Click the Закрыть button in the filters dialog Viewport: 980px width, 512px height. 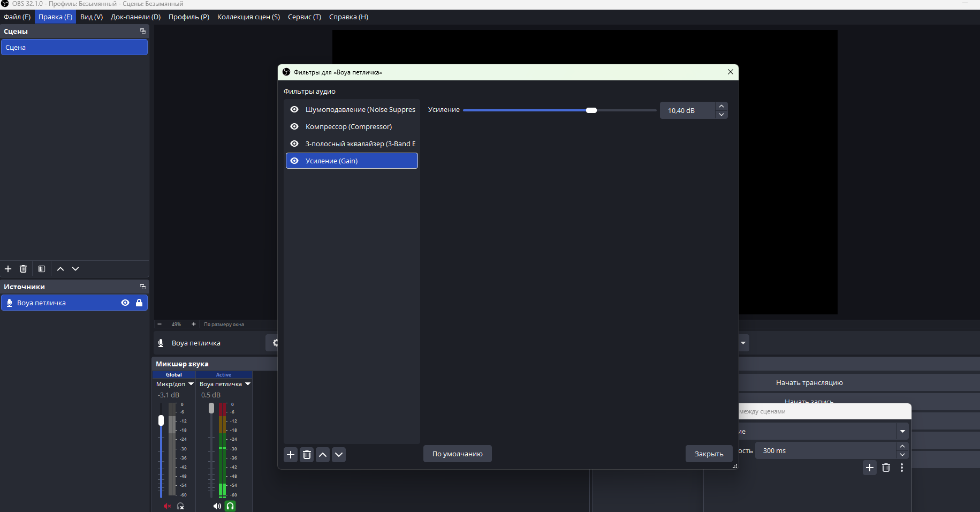point(709,454)
